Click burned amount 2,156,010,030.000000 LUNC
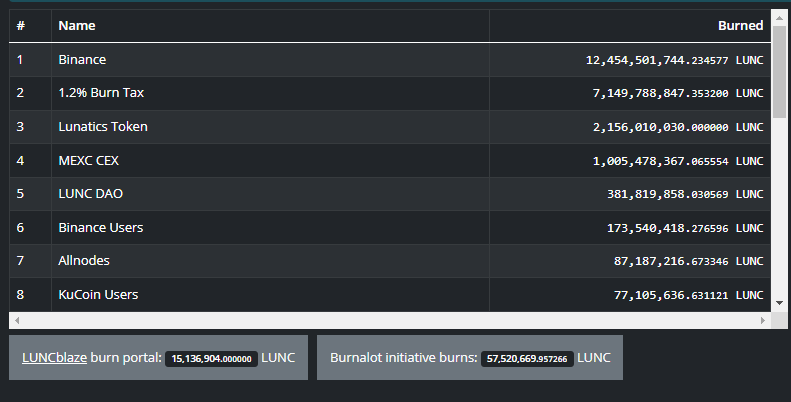 [678, 127]
